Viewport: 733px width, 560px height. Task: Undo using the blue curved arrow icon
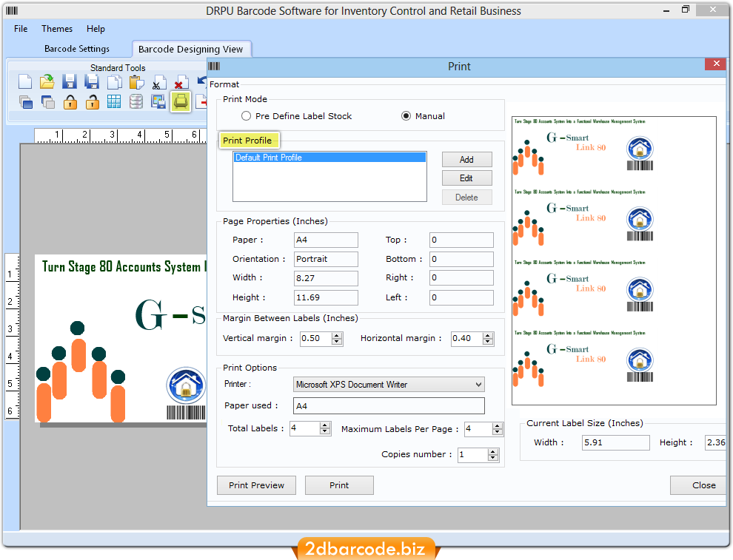click(x=202, y=81)
